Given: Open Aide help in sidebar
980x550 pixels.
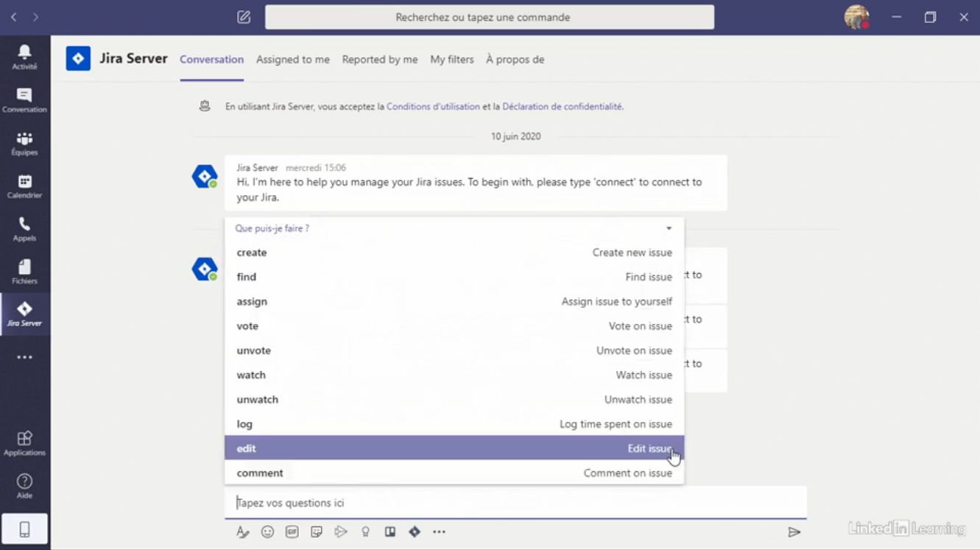Looking at the screenshot, I should (24, 486).
